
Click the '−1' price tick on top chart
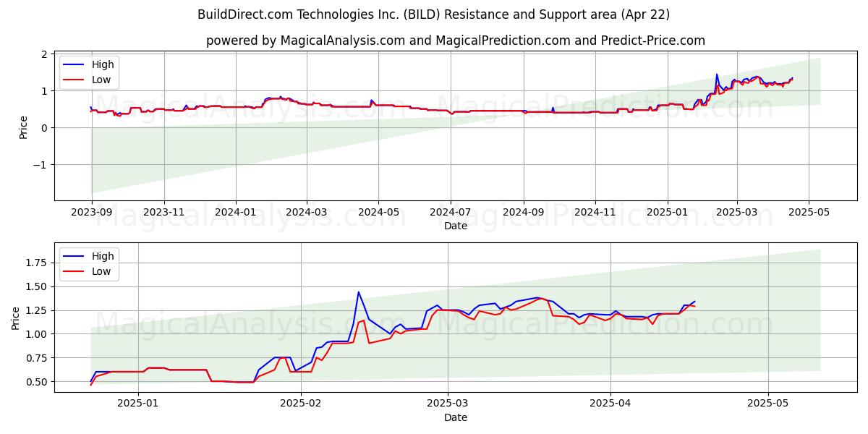41,165
